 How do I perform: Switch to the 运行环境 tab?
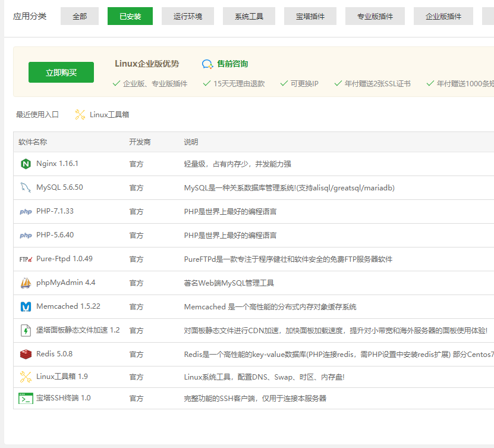[187, 16]
